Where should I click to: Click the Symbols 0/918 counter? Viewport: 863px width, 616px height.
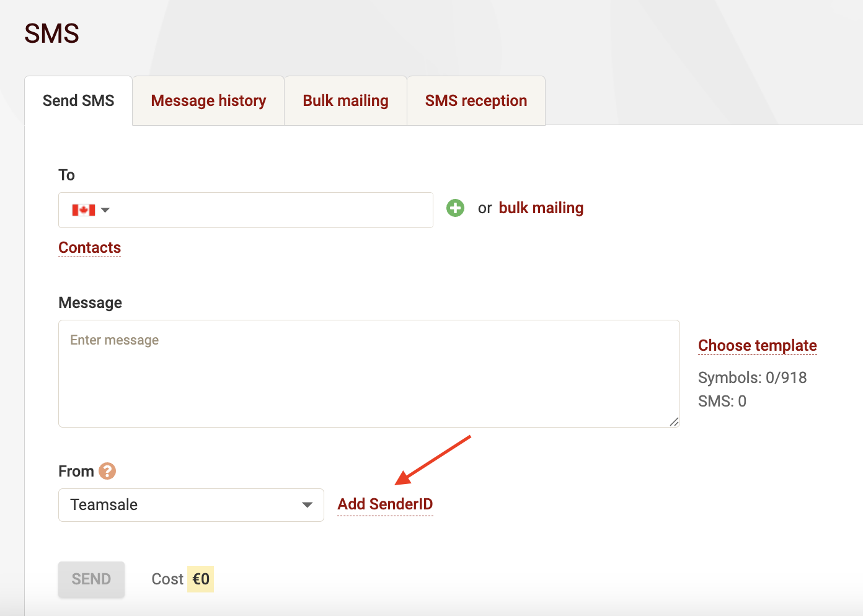click(x=752, y=378)
